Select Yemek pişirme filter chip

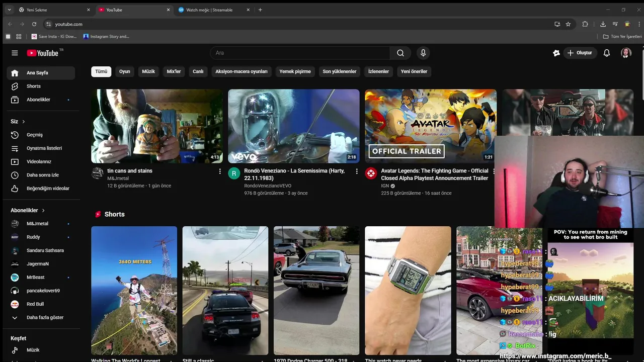(x=295, y=71)
